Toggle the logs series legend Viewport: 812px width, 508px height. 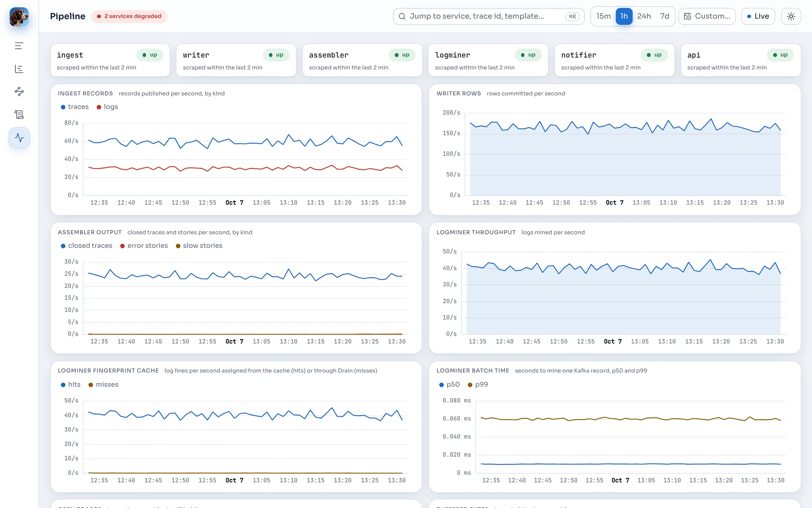click(107, 107)
